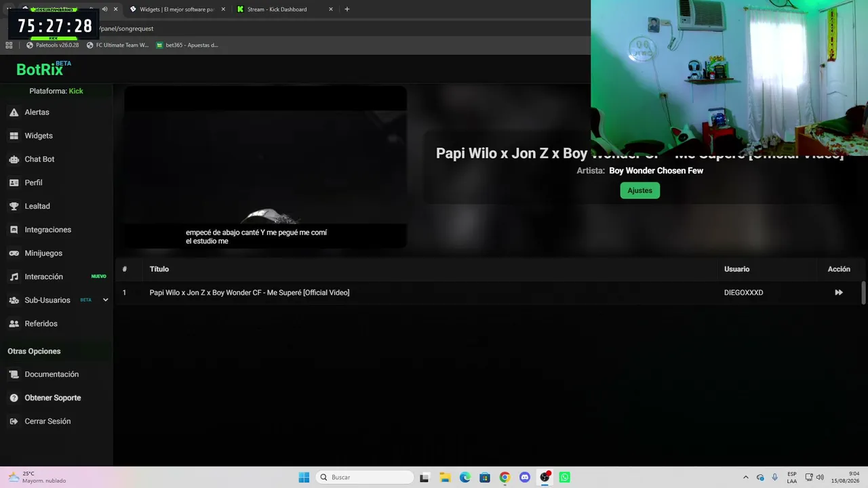Viewport: 868px width, 488px height.
Task: Switch to Stream - Kick Dashboard tab
Action: pos(285,9)
